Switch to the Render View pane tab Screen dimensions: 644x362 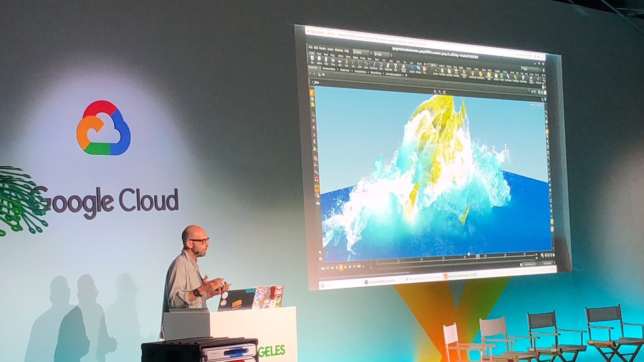point(345,70)
